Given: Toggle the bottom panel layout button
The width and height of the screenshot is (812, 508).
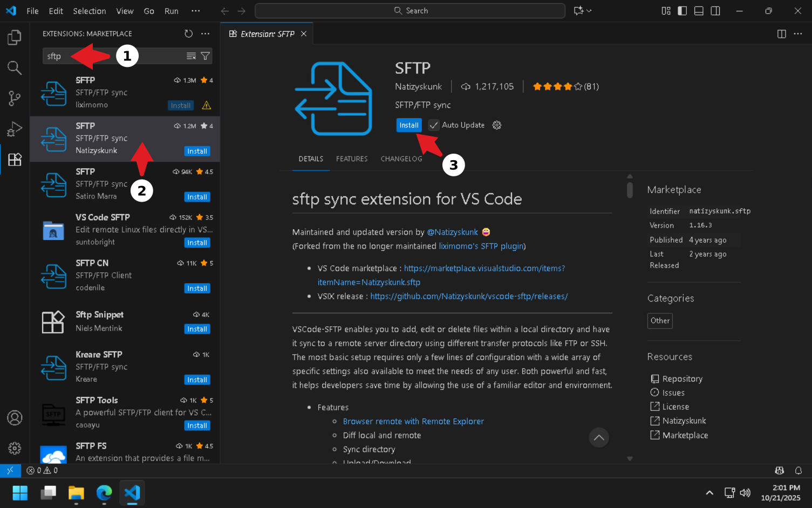Looking at the screenshot, I should [699, 11].
